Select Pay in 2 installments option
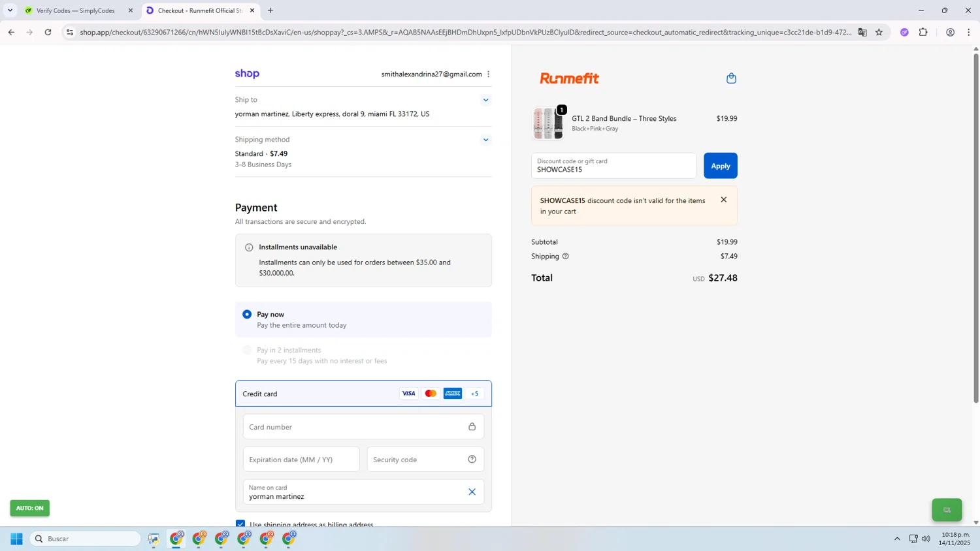This screenshot has width=980, height=551. click(x=247, y=350)
